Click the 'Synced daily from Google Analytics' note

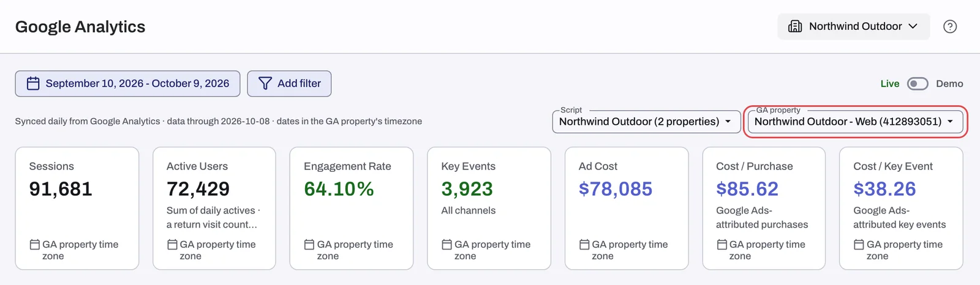tap(219, 121)
